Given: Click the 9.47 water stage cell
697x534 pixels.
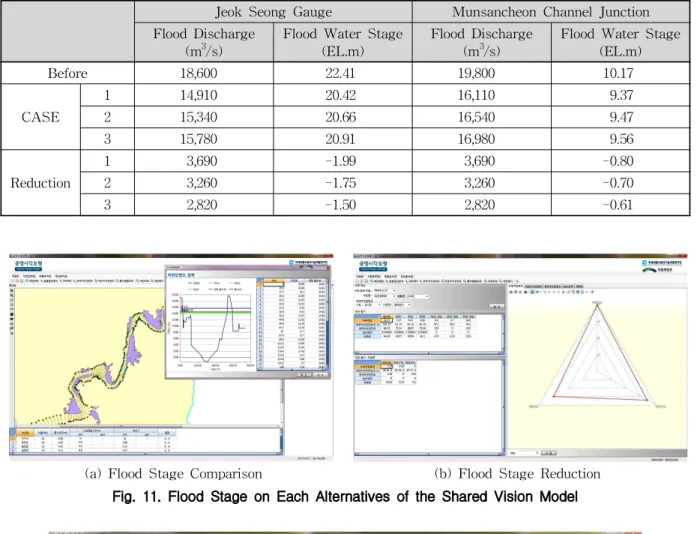Looking at the screenshot, I should coord(621,117).
